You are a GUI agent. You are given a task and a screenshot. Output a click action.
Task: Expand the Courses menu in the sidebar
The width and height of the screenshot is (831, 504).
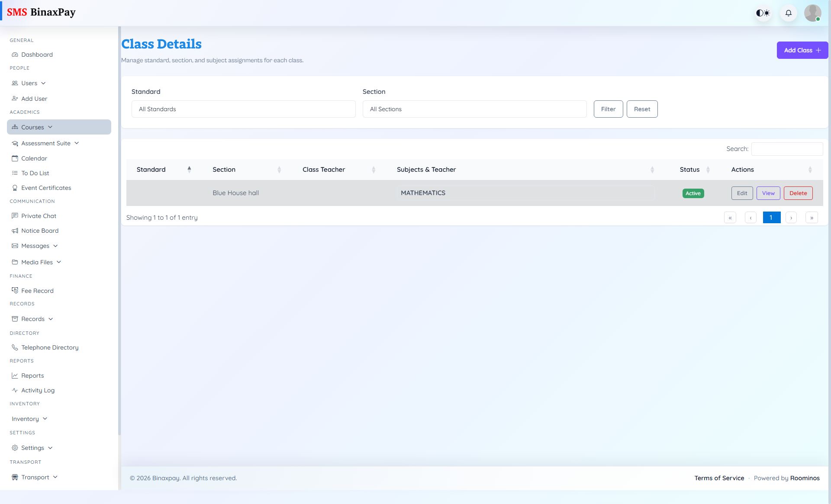(x=32, y=127)
